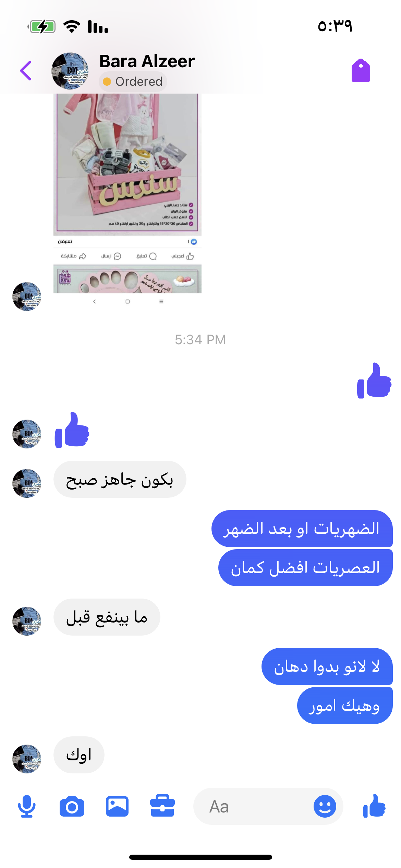Select the sent message 'لا لانو بدوا دهان'

(x=327, y=666)
